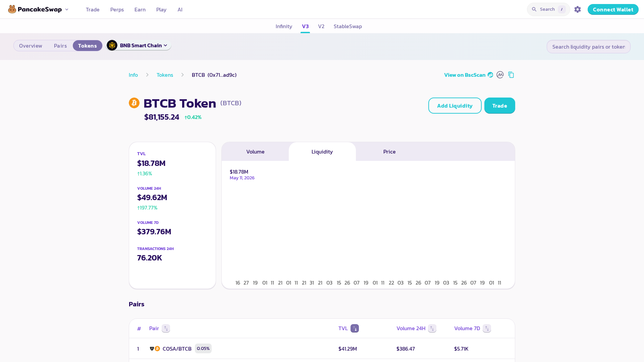Click the Volume 24H value $49.62M
The width and height of the screenshot is (644, 362).
152,197
